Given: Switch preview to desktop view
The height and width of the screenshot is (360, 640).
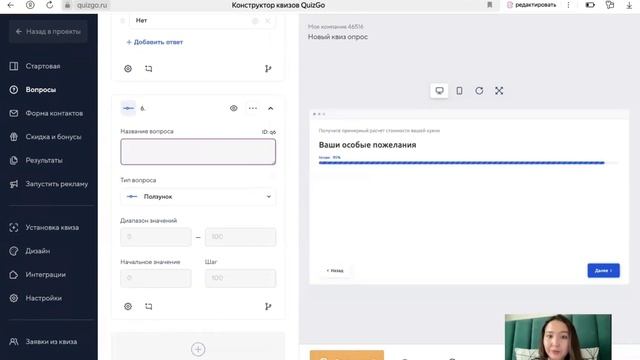Looking at the screenshot, I should click(439, 91).
